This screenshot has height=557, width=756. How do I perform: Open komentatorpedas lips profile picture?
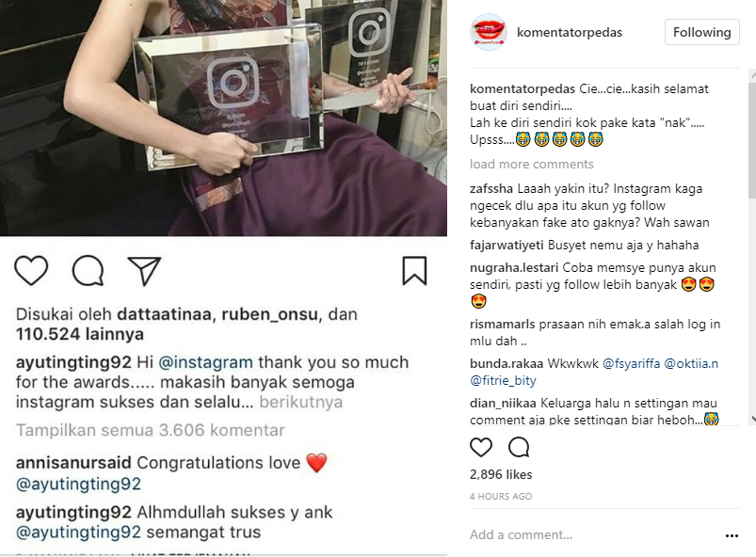point(488,32)
